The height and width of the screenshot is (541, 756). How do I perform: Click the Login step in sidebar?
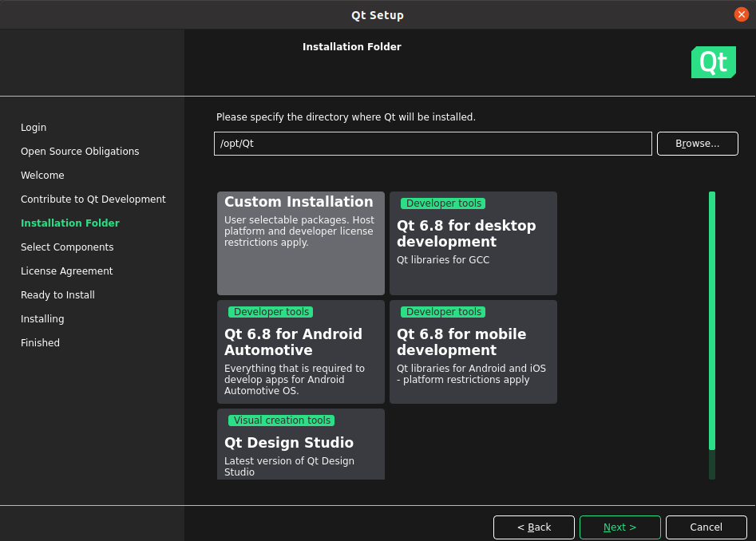click(34, 128)
